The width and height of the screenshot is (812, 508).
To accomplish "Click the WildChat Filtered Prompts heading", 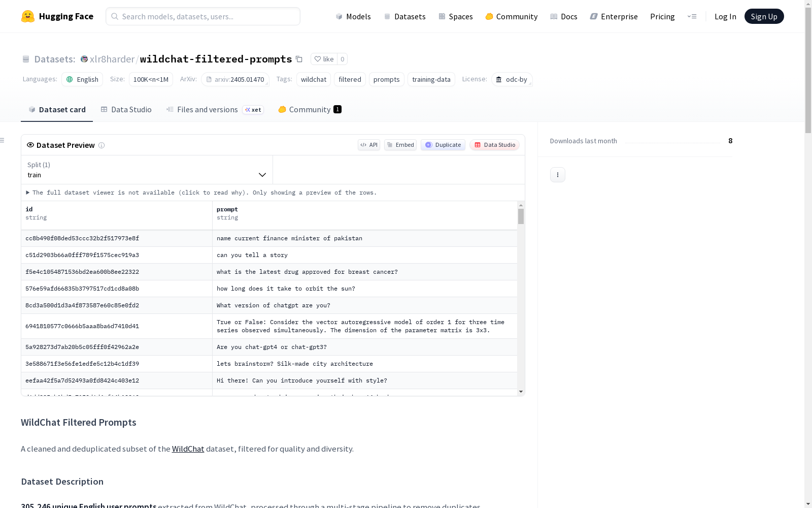I will [79, 423].
